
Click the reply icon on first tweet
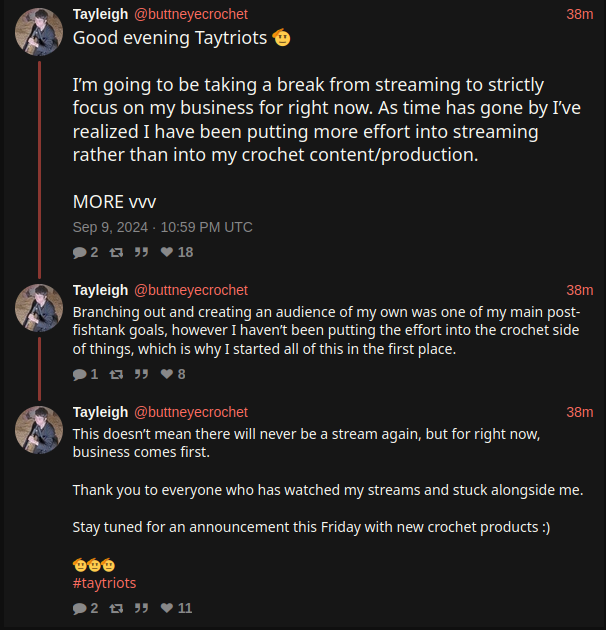click(x=80, y=252)
